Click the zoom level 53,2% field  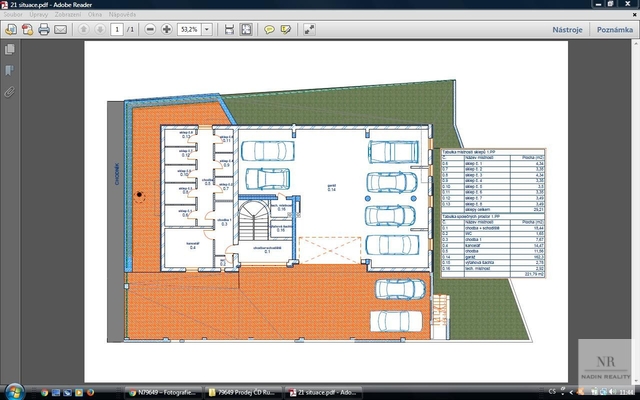click(189, 30)
